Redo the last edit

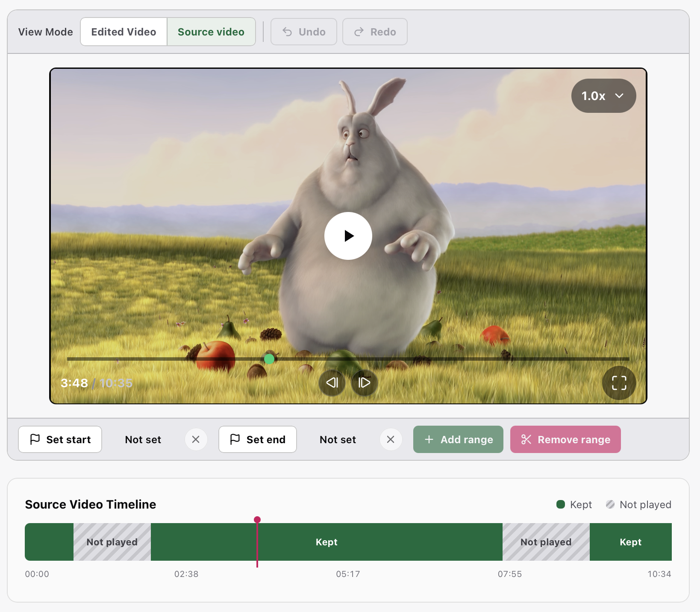coord(375,32)
